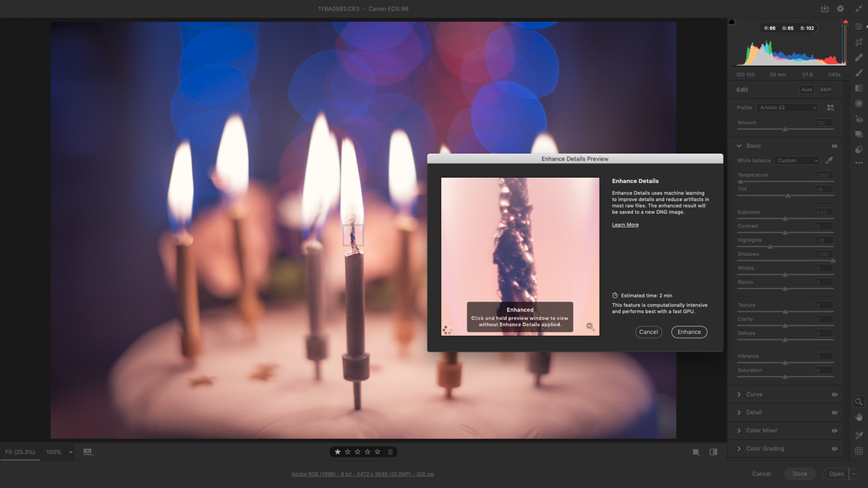Click the Learn More link in the dialog

click(625, 224)
